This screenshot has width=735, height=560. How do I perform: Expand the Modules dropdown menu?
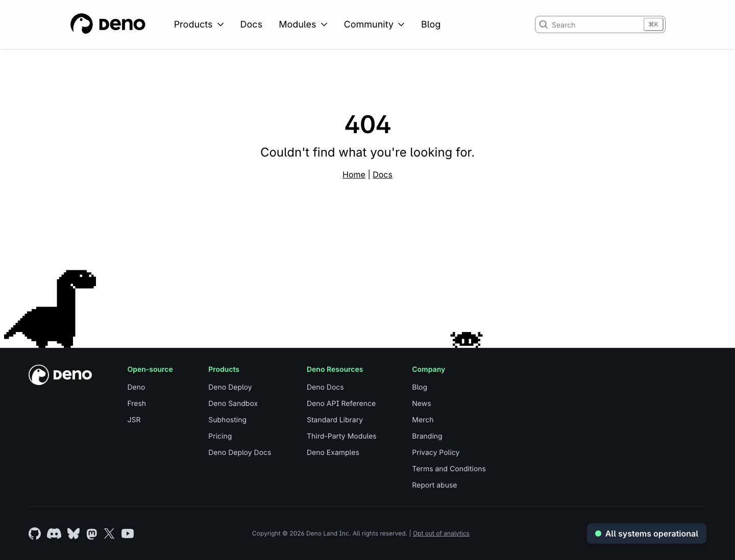(303, 24)
